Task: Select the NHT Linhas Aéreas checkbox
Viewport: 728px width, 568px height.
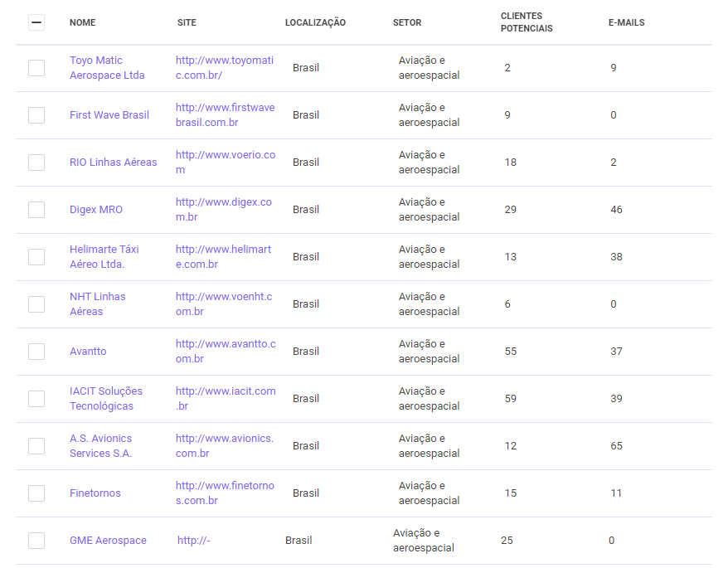Action: (36, 304)
